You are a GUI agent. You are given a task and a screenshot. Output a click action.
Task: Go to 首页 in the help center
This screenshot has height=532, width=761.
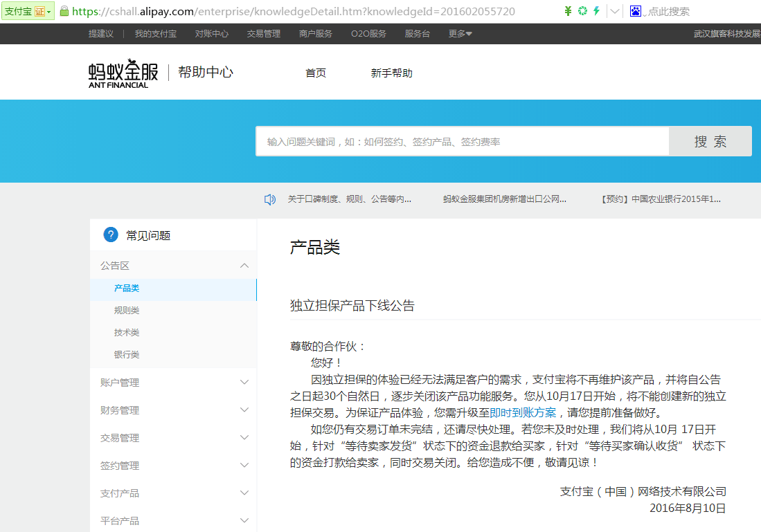pyautogui.click(x=316, y=73)
